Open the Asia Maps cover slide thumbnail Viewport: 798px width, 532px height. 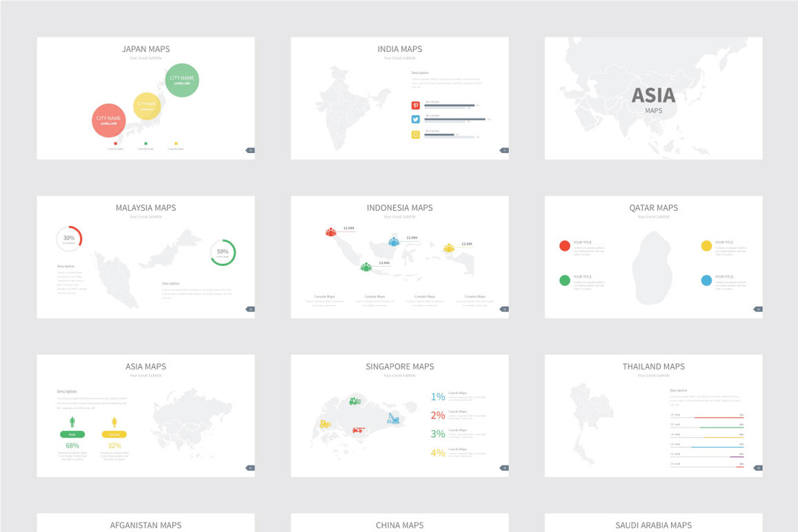[x=654, y=98]
